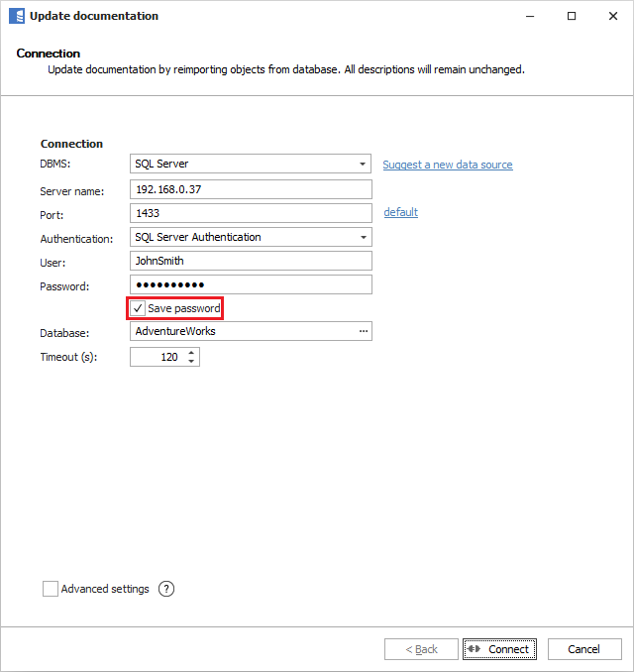Expand the DBMS dropdown list
The width and height of the screenshot is (634, 672).
364,165
